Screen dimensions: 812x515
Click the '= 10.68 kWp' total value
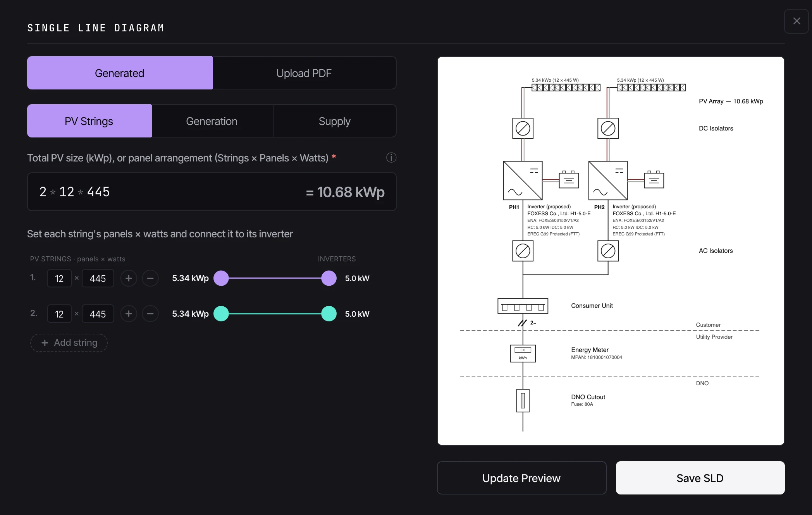click(345, 192)
